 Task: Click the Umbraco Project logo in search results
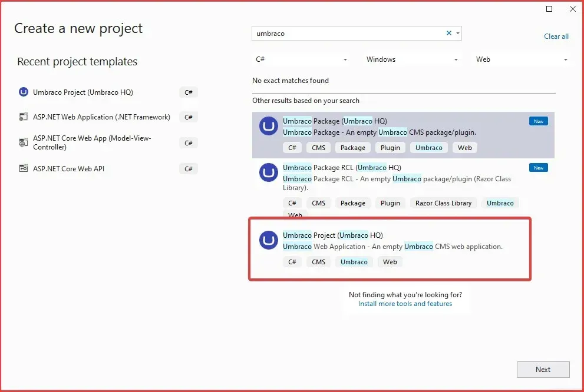click(x=268, y=240)
